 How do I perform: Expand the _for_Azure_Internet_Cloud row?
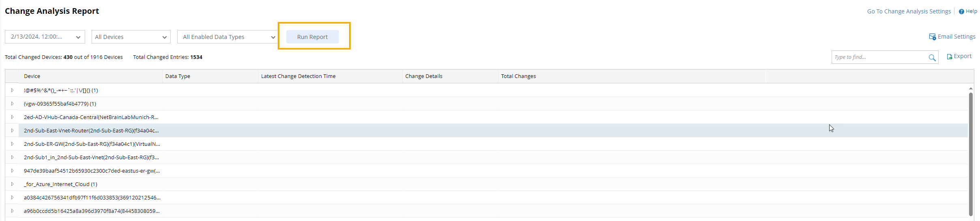click(x=13, y=184)
